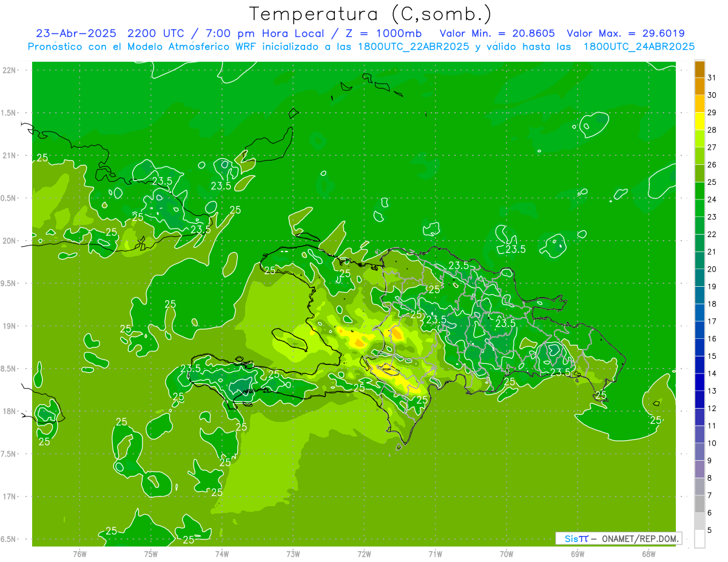Click the '70W' longitude axis label
The height and width of the screenshot is (562, 728).
[507, 554]
